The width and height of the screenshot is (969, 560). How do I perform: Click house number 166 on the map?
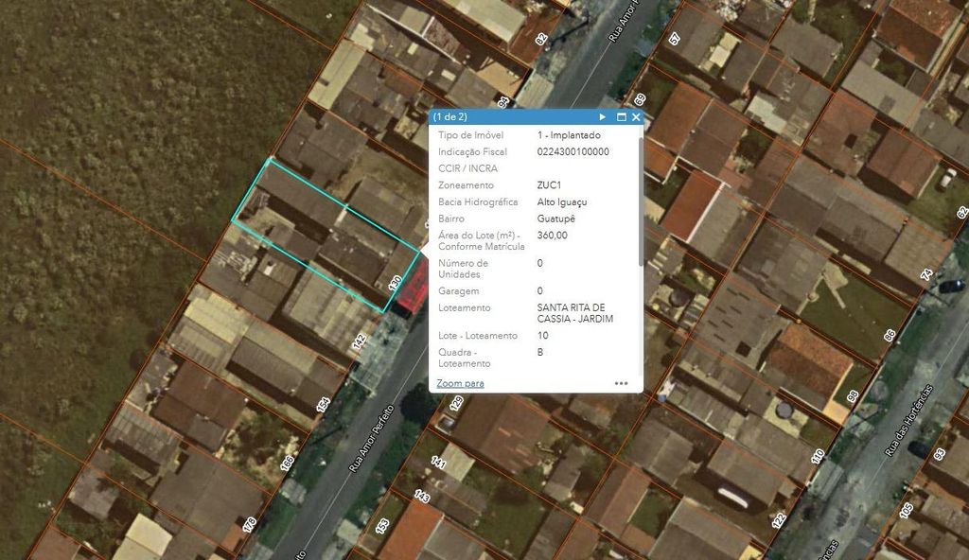287,464
